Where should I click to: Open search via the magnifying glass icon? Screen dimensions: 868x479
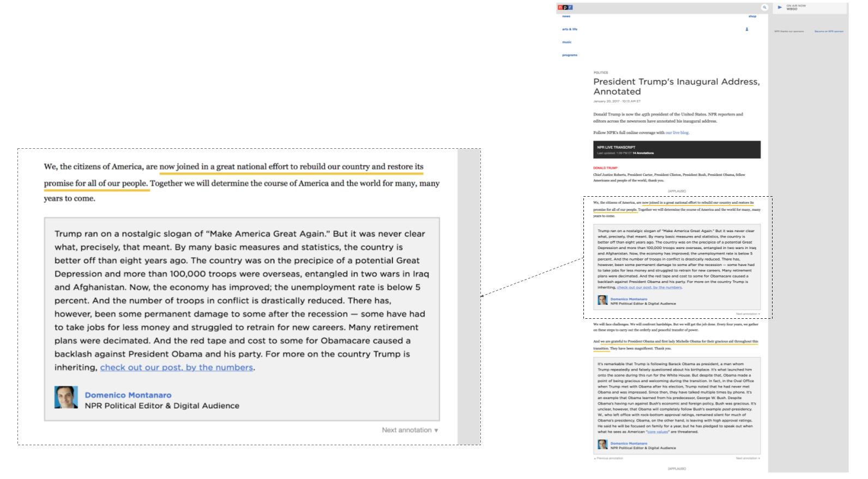click(x=764, y=8)
